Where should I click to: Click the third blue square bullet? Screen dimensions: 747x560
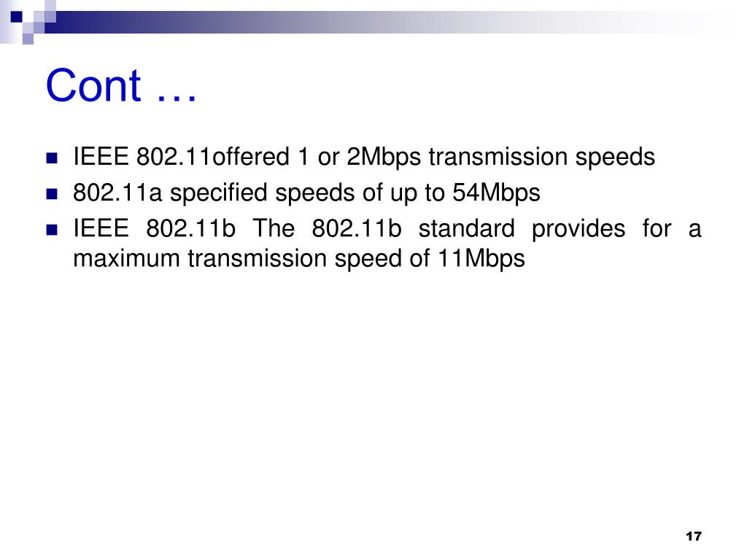[x=52, y=230]
